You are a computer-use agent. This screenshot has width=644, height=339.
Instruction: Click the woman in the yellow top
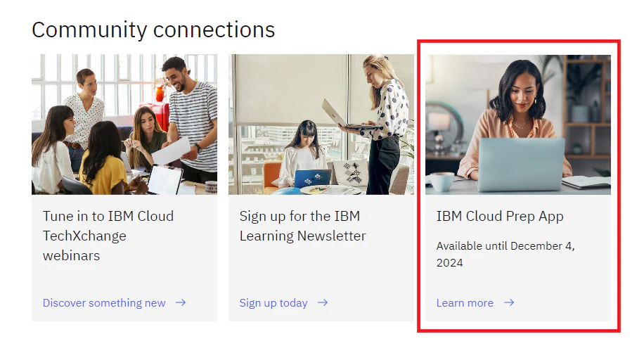pyautogui.click(x=103, y=158)
